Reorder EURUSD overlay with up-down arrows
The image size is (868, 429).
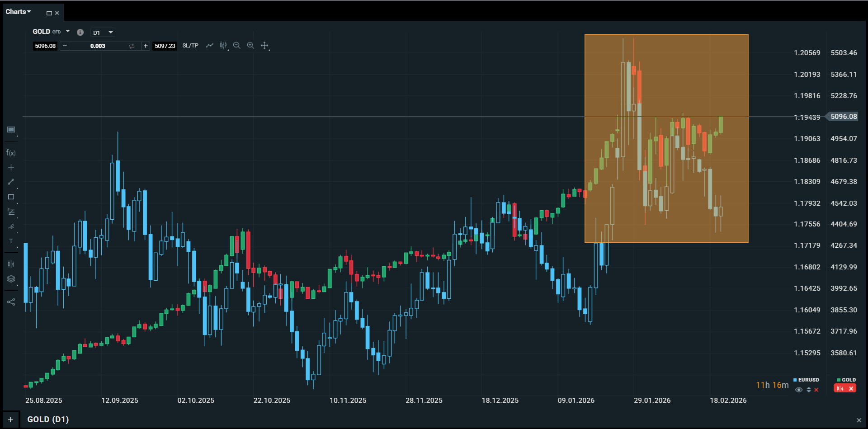pyautogui.click(x=808, y=390)
